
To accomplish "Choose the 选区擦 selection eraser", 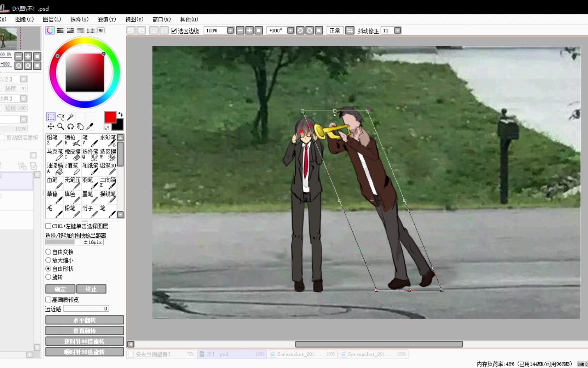I will pos(108,154).
